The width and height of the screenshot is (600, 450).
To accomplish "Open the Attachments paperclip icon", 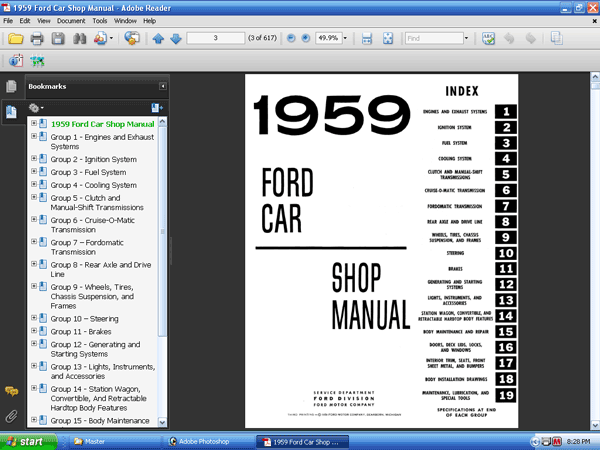I will coord(11,416).
